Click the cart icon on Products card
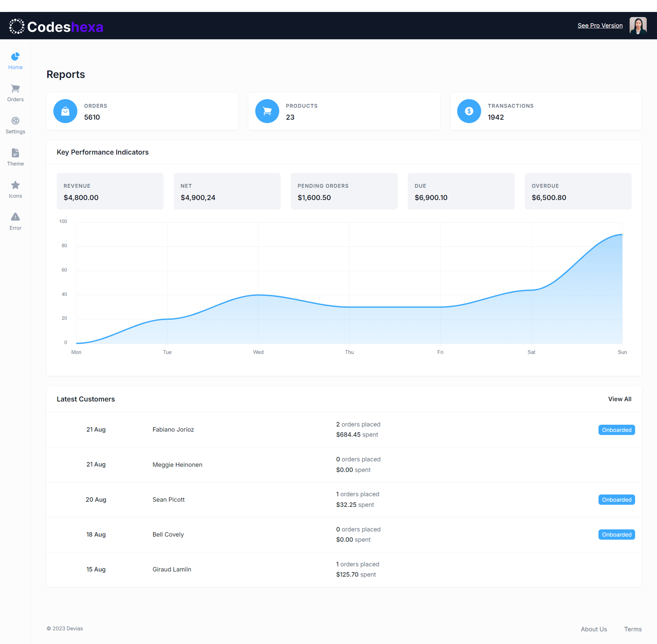Screen dimensions: 657x644 pos(267,111)
